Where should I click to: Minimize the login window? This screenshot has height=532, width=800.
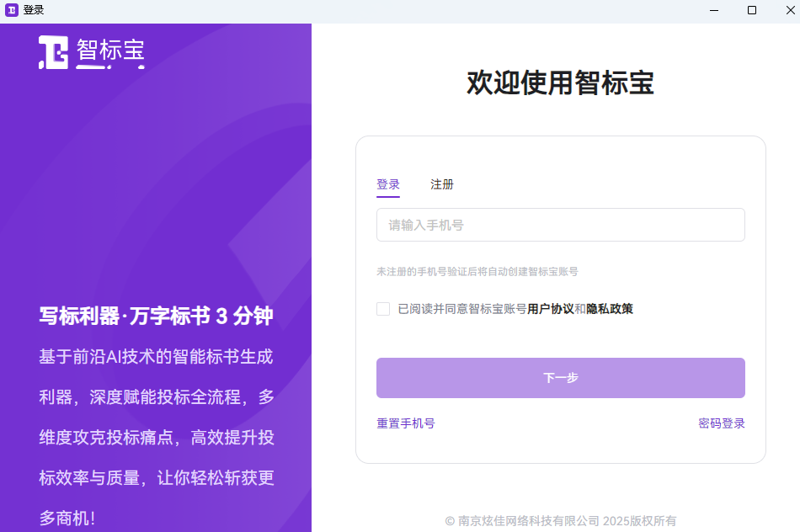point(713,10)
